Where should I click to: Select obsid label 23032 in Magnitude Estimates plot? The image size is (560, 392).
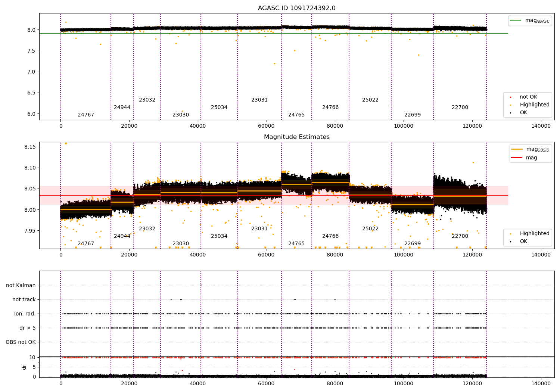pos(147,229)
